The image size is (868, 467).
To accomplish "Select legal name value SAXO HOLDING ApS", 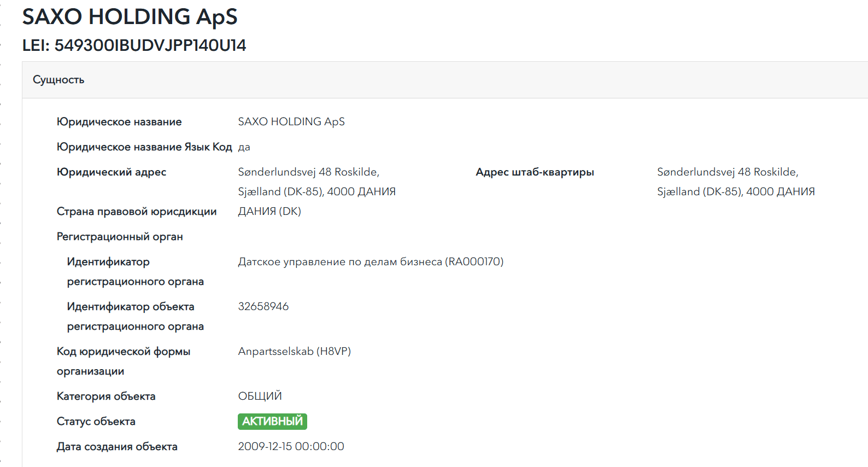I will tap(291, 122).
